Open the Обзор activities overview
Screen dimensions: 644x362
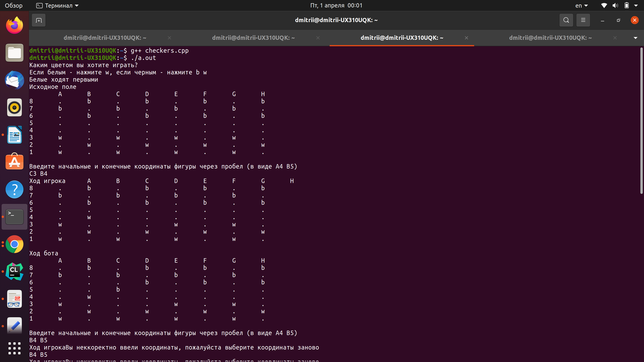13,5
